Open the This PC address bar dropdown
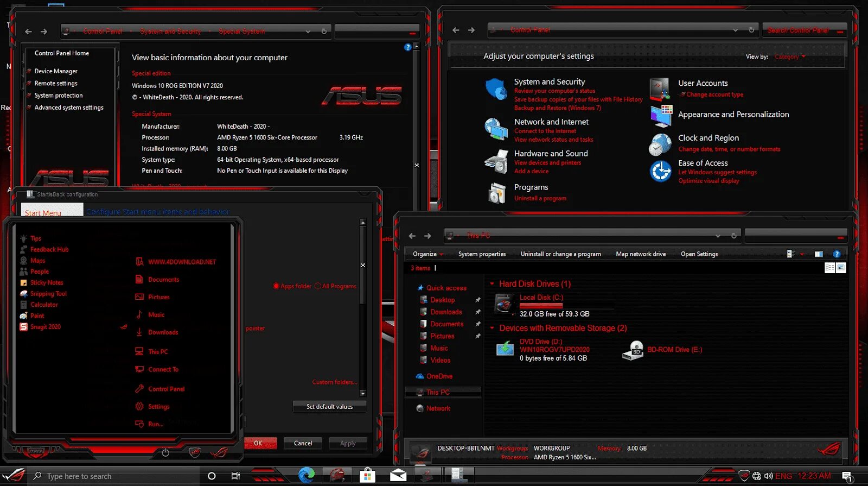This screenshot has width=868, height=486. pyautogui.click(x=718, y=236)
